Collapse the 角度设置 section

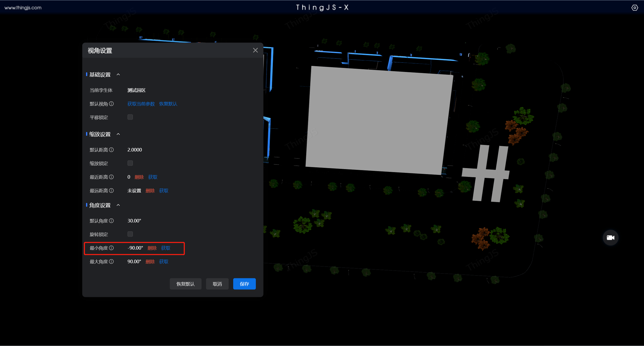[x=119, y=206]
